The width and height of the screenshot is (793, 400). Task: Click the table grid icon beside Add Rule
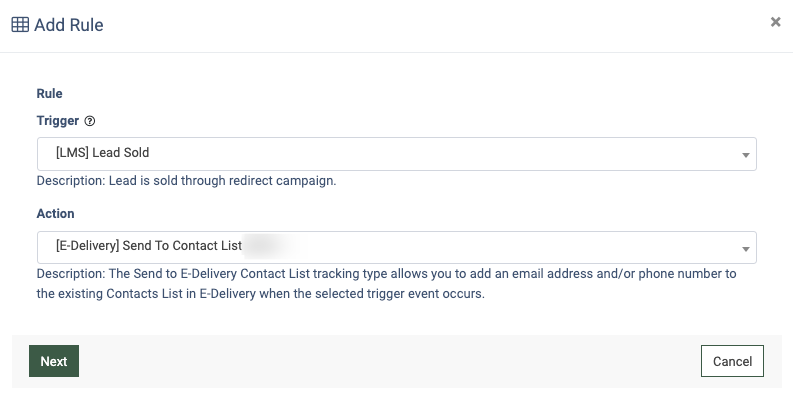click(x=20, y=24)
